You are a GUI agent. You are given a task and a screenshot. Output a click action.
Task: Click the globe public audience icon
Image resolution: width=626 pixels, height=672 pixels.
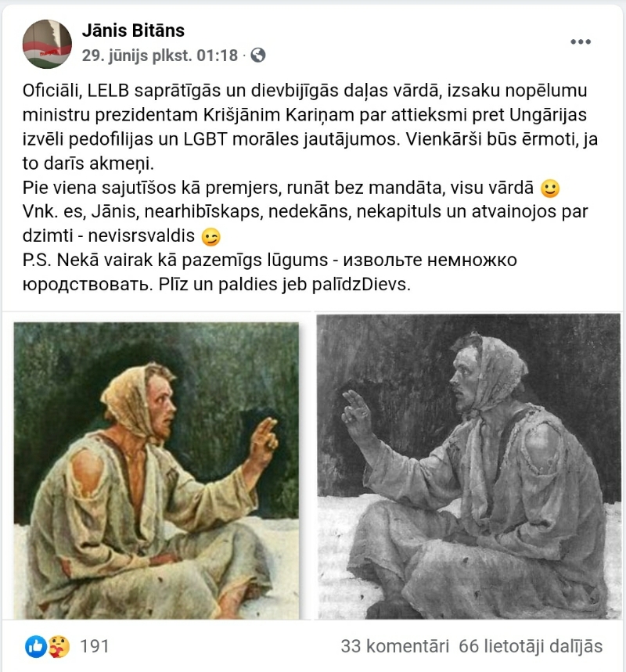coord(258,56)
